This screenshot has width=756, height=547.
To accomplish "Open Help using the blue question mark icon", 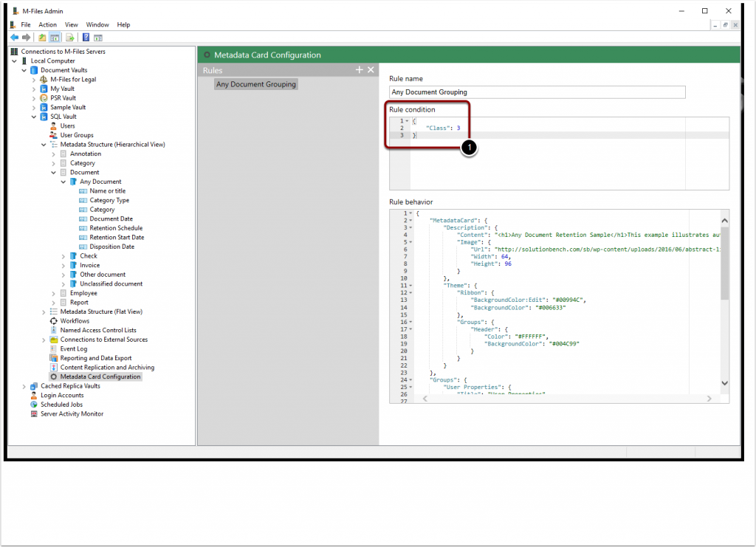I will click(85, 36).
